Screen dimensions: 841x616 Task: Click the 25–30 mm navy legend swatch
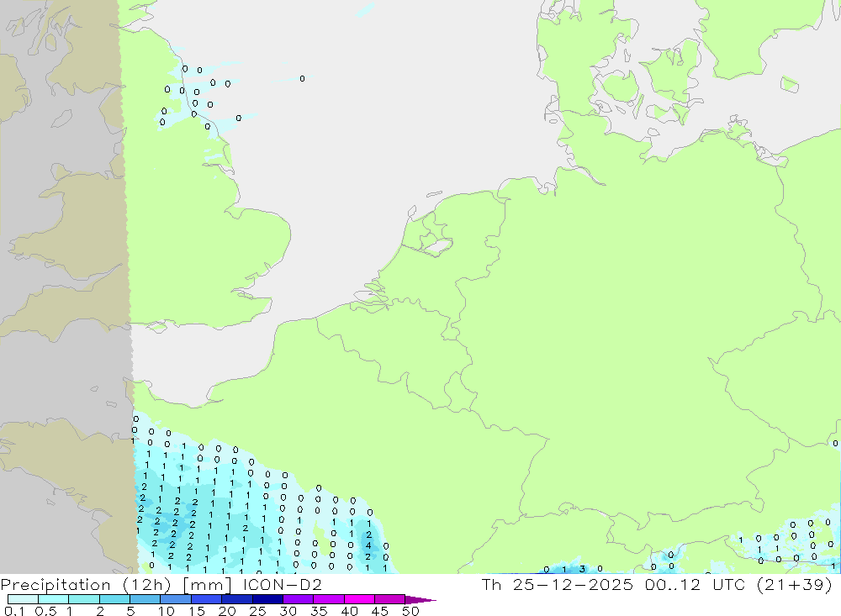click(267, 599)
